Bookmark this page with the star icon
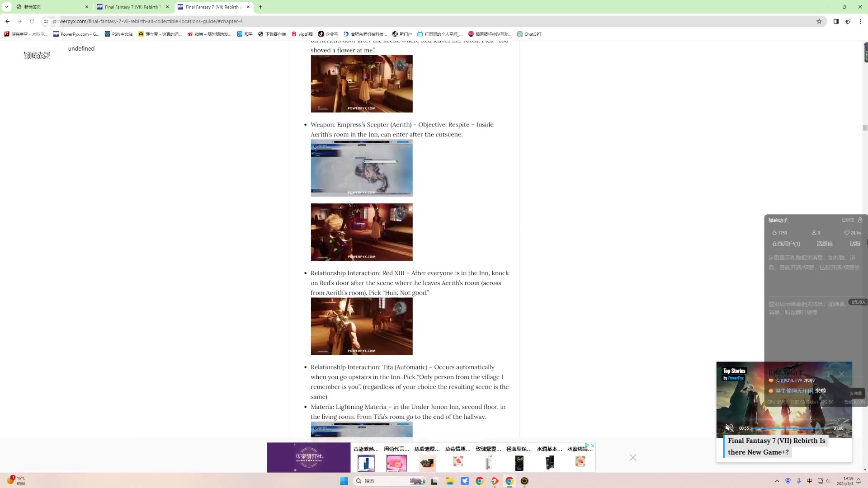This screenshot has width=868, height=488. (819, 21)
